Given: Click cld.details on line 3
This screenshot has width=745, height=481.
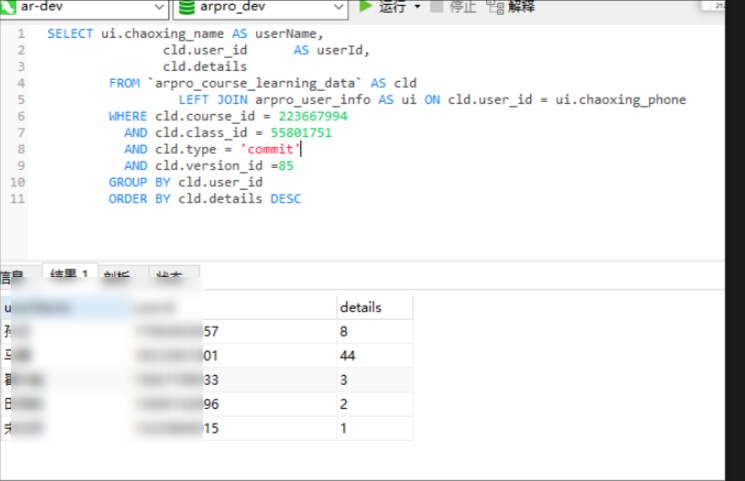Looking at the screenshot, I should click(205, 67).
